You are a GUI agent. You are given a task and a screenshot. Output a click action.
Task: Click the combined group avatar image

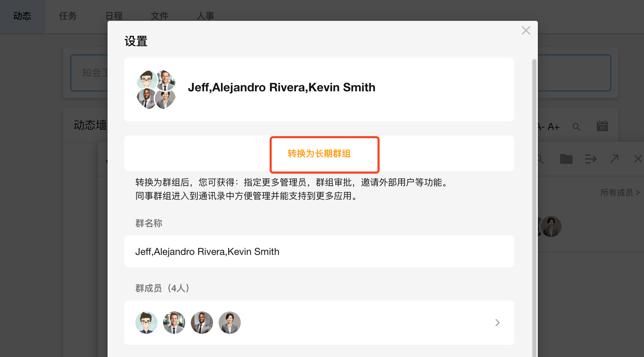tap(156, 89)
